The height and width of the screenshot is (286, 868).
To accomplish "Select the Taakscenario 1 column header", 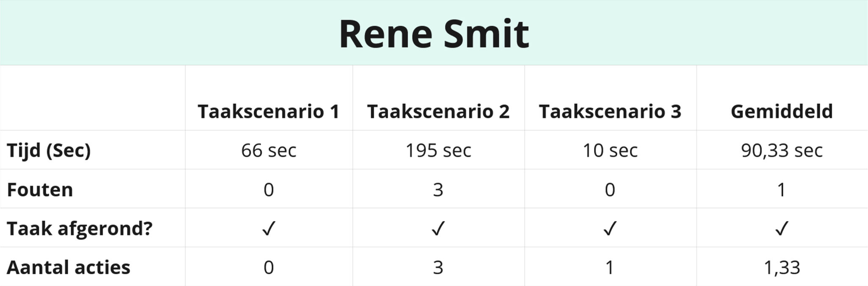I will coord(269,111).
